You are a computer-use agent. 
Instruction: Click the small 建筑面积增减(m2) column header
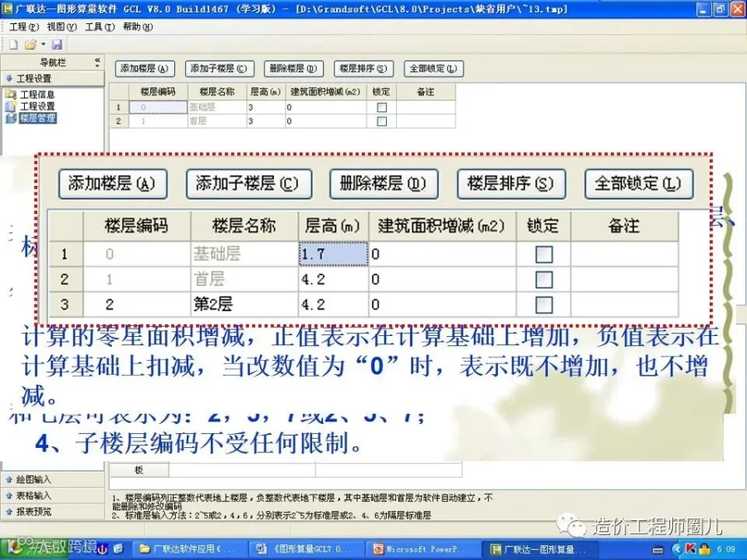(x=326, y=92)
